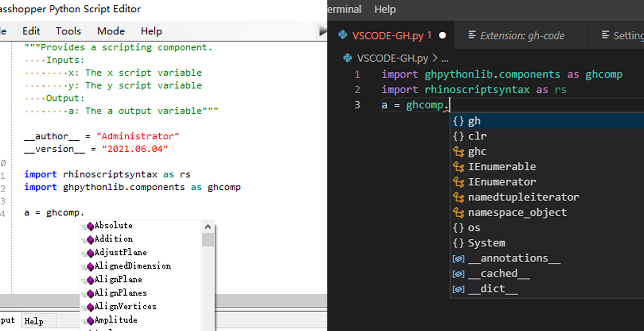This screenshot has width=644, height=331.
Task: Click the component list scroll-up arrow
Action: (208, 226)
